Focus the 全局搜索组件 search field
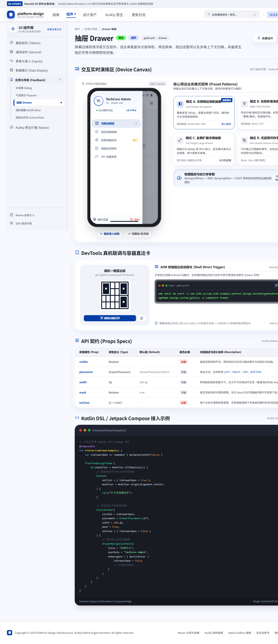The width and height of the screenshot is (278, 644). tap(232, 14)
